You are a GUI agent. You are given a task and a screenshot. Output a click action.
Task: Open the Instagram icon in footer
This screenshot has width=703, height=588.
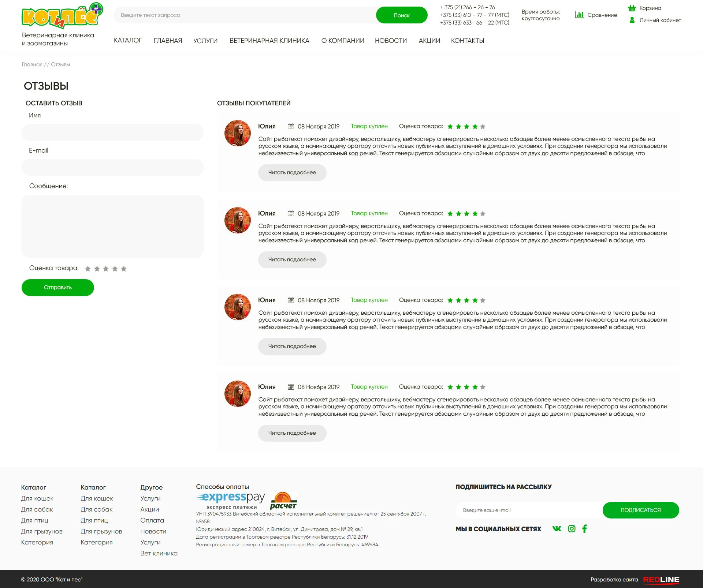point(572,529)
